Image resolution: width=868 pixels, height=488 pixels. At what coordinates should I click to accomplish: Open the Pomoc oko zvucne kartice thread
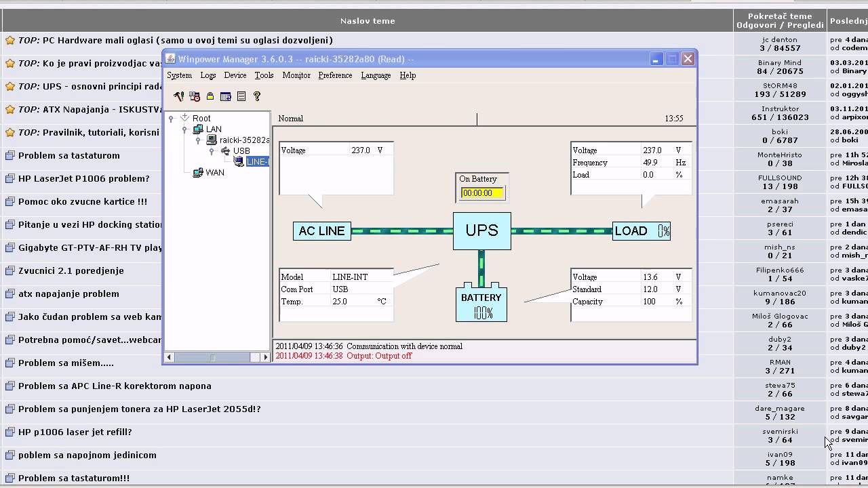(83, 202)
